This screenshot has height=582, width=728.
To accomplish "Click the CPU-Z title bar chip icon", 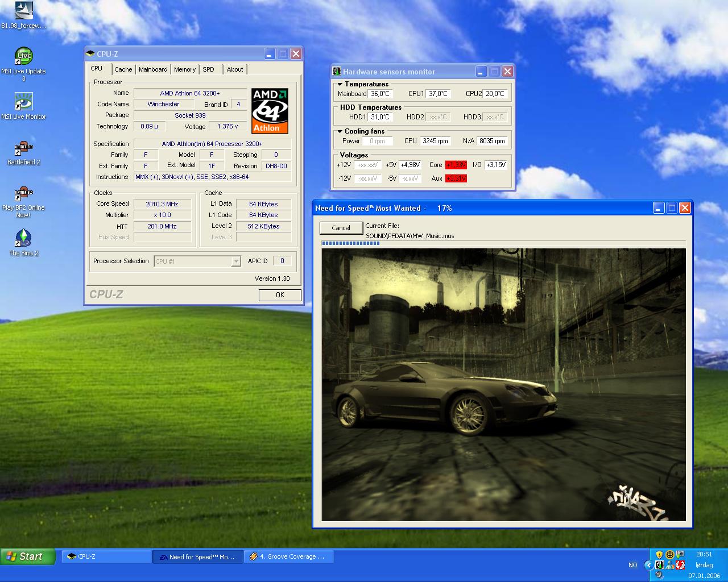I will 90,54.
